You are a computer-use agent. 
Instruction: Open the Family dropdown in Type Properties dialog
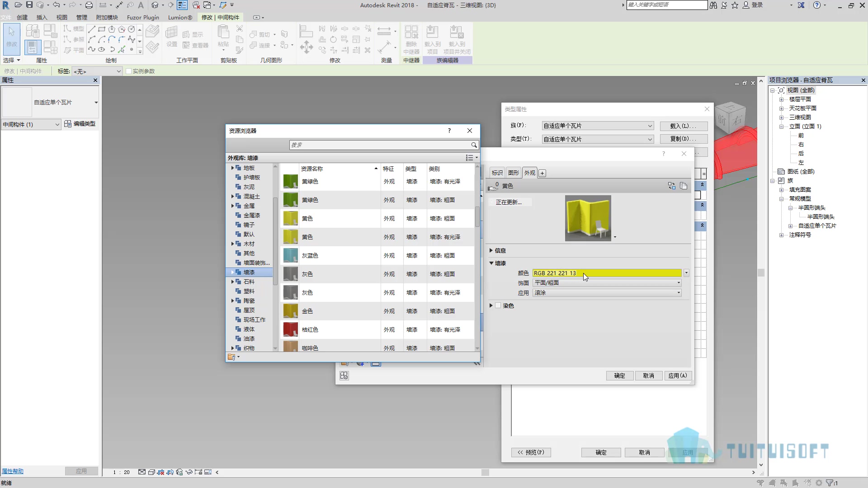click(x=598, y=126)
